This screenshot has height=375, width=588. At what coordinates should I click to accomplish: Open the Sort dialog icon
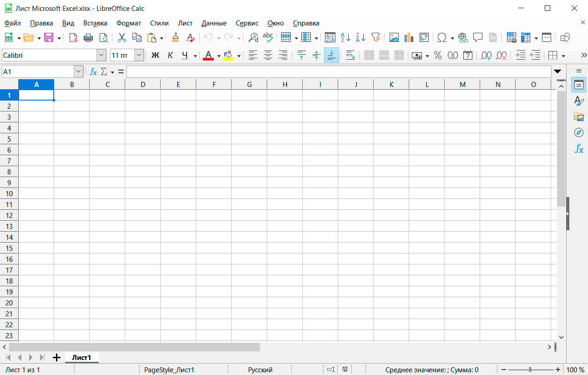pos(330,38)
